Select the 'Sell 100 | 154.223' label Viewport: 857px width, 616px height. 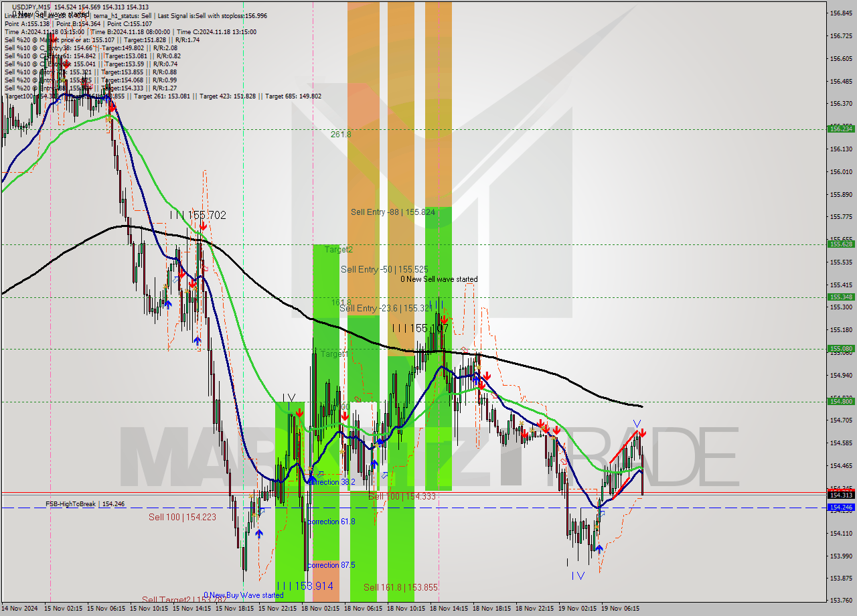[182, 517]
